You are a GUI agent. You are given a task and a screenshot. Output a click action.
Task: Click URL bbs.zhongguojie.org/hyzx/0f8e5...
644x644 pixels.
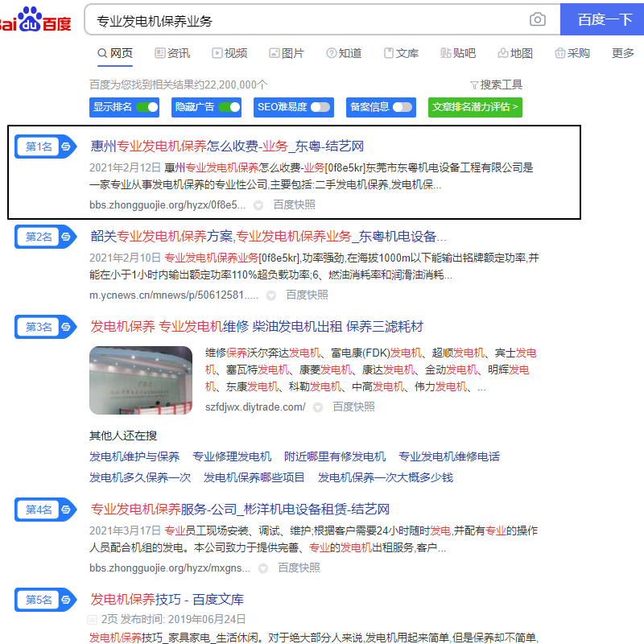(x=167, y=205)
